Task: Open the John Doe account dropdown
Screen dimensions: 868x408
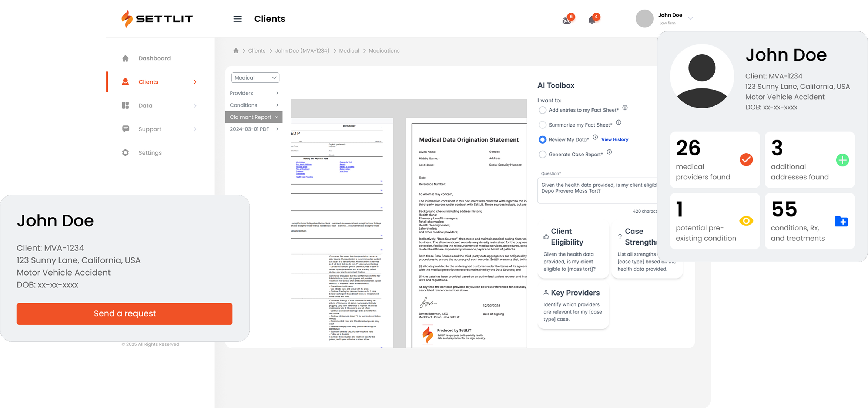Action: click(690, 18)
